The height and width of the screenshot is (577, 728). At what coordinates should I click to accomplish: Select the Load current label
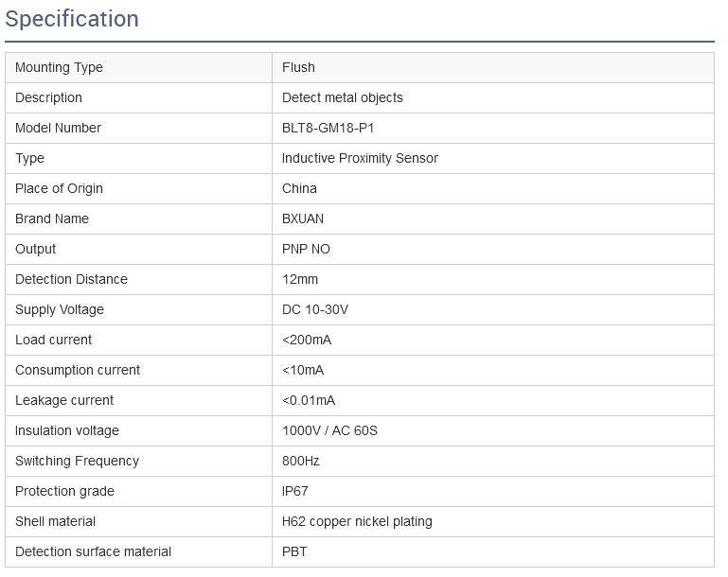pos(53,340)
